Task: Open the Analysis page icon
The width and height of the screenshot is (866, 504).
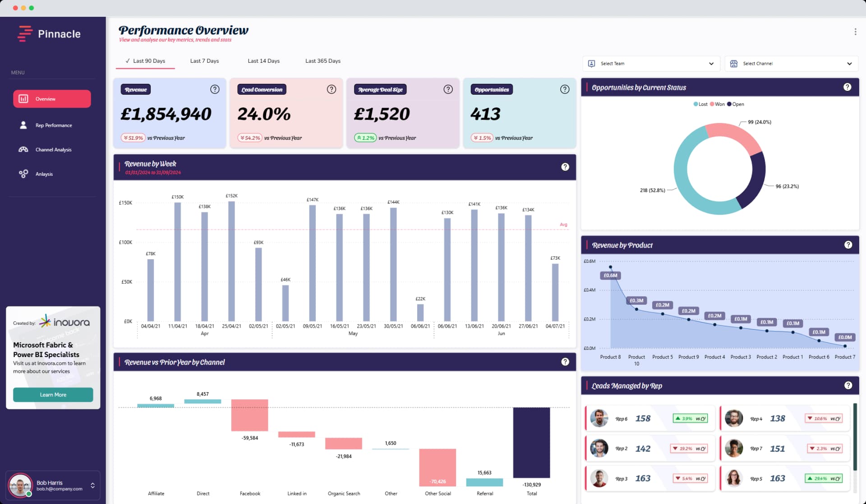Action: 23,174
